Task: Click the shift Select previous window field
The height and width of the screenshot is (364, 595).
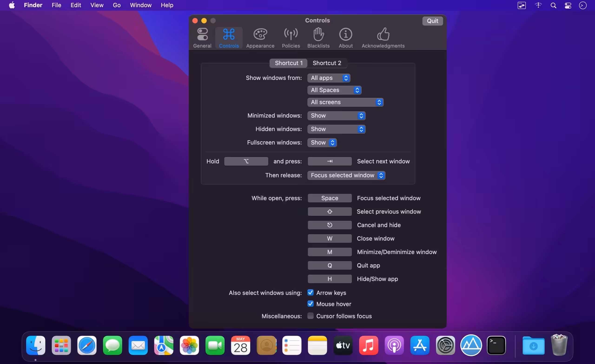Action: (330, 211)
